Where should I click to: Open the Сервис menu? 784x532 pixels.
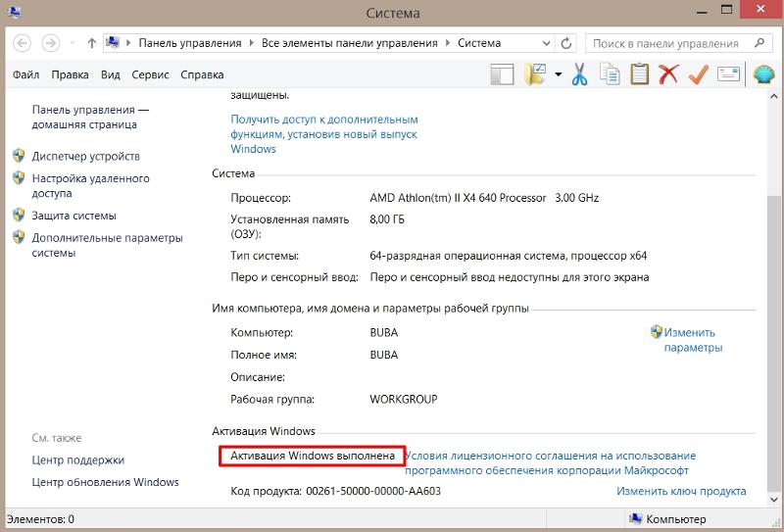click(151, 74)
